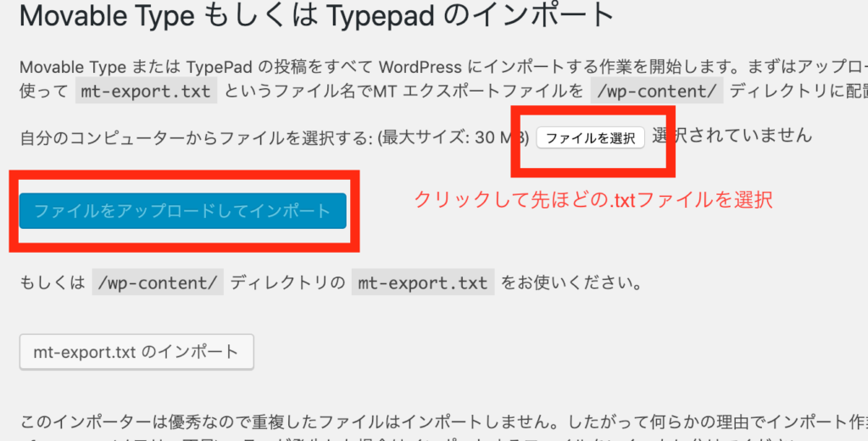Image resolution: width=868 pixels, height=441 pixels.
Task: Click the (最大サイズ: 30 MB) text
Action: pos(453,137)
